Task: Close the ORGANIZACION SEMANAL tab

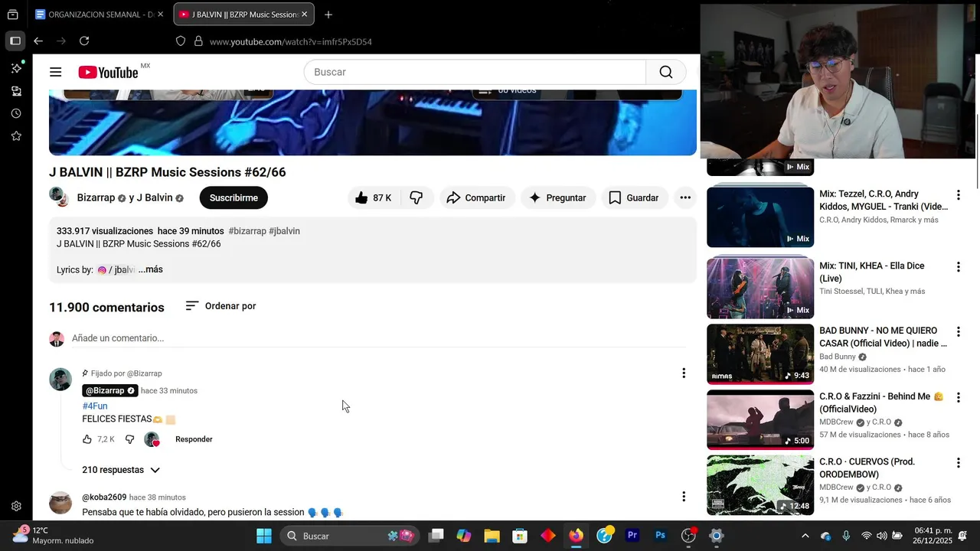Action: tap(161, 15)
